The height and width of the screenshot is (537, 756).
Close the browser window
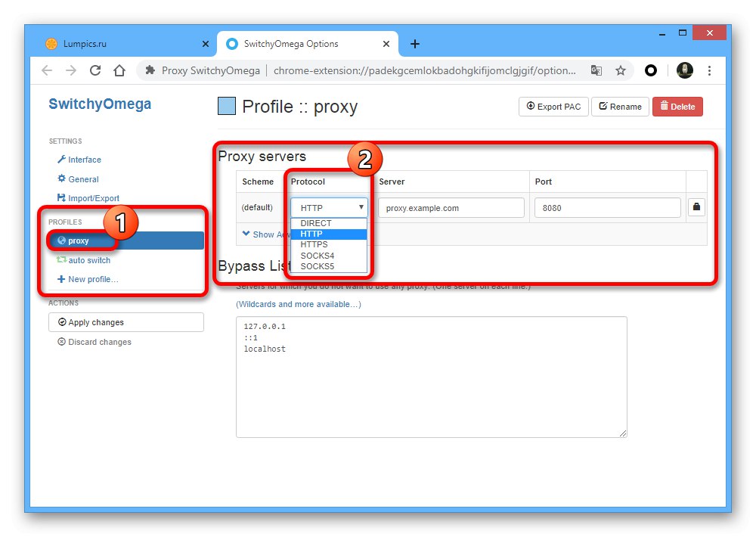pyautogui.click(x=709, y=33)
